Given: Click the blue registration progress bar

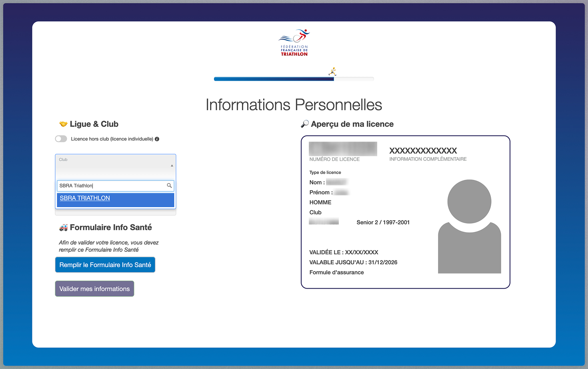Looking at the screenshot, I should click(x=274, y=79).
